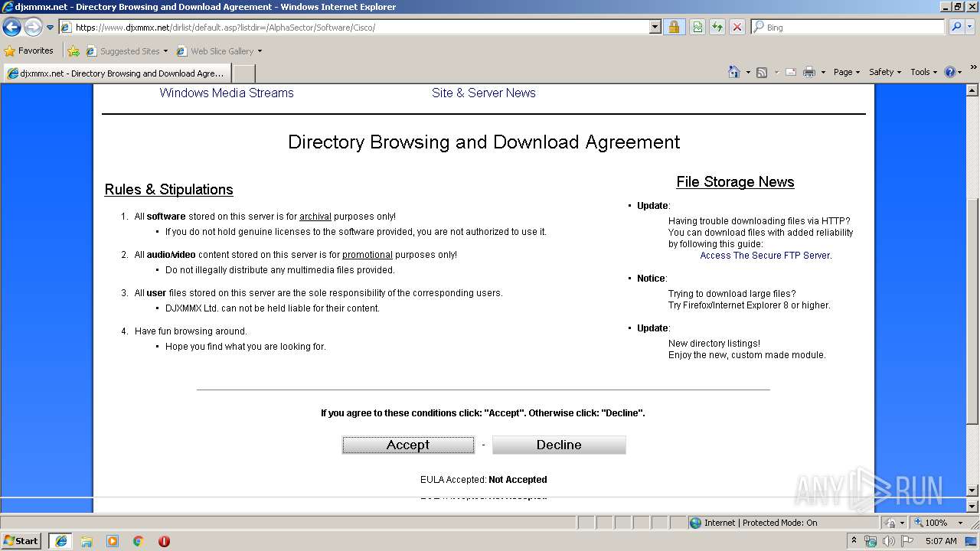The width and height of the screenshot is (980, 551).
Task: Click EULA Accepted: Not Accepted status text
Action: (484, 480)
